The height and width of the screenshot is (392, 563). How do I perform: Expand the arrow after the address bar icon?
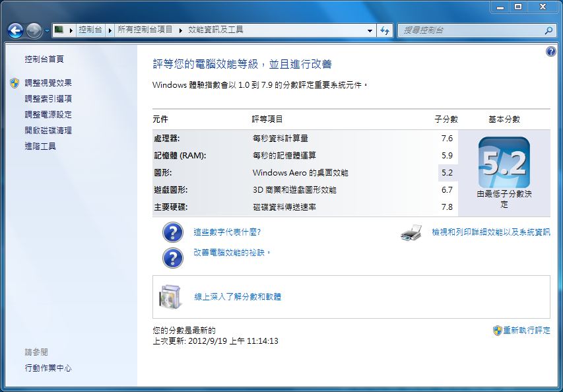point(71,30)
